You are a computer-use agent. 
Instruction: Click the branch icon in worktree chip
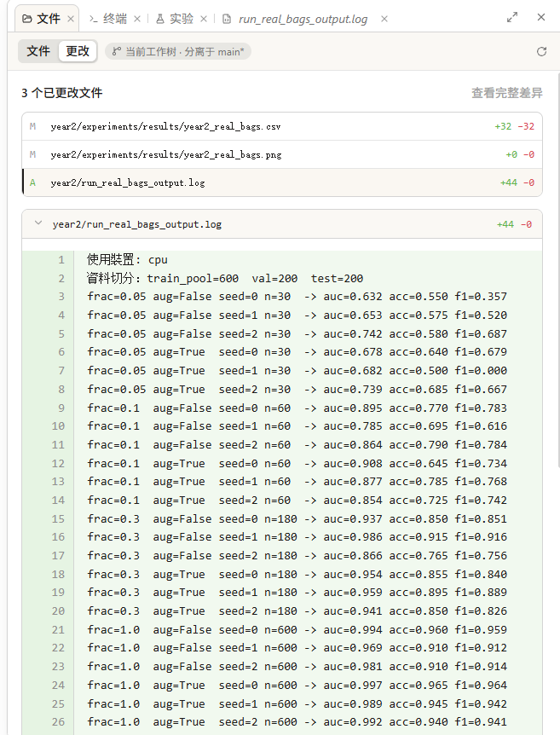point(117,51)
